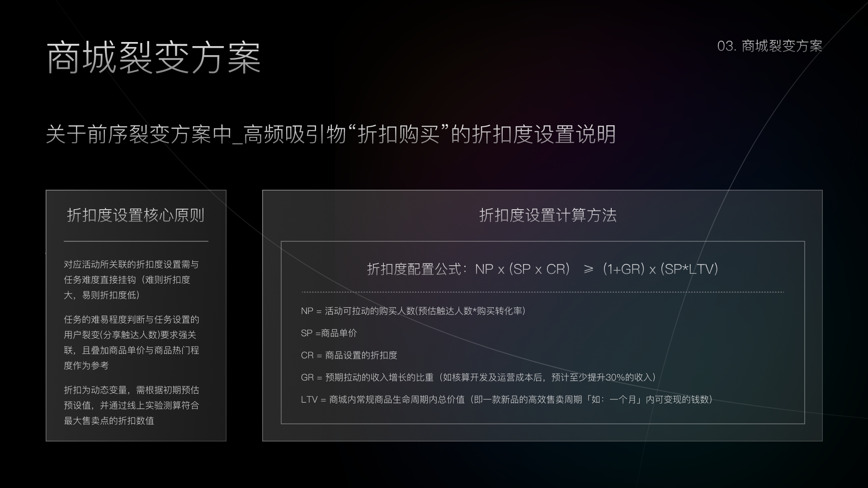
Task: Click the section label 03. 商城裂变方案
Action: tap(769, 46)
